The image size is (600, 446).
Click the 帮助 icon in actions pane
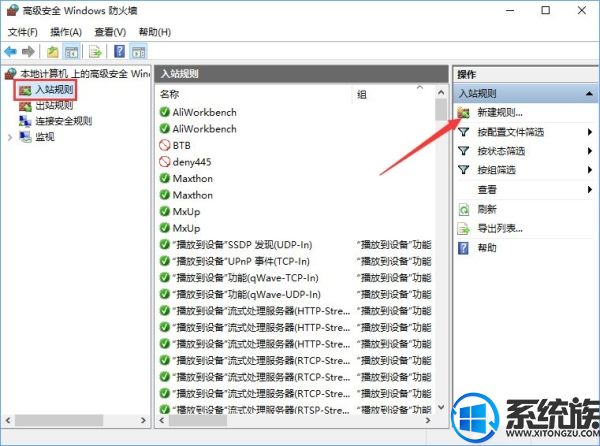(463, 248)
